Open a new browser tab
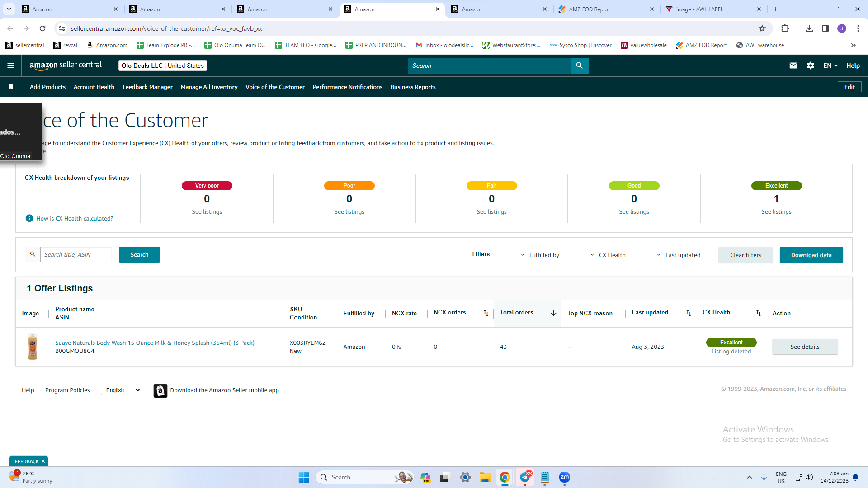Viewport: 868px width, 488px height. pyautogui.click(x=775, y=9)
